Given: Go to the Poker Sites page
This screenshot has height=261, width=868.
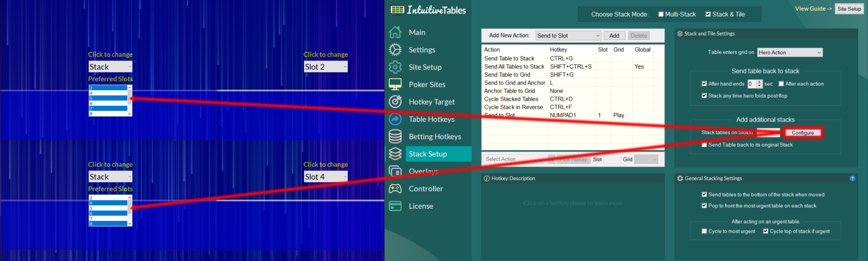Looking at the screenshot, I should 427,85.
